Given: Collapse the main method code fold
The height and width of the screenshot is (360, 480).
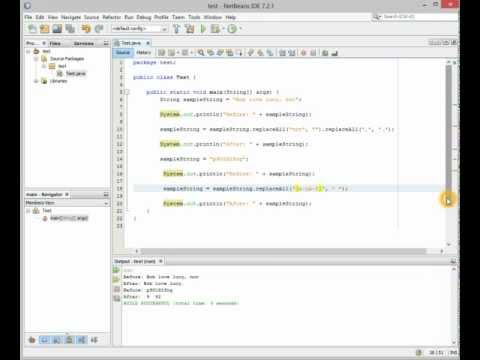Looking at the screenshot, I should tap(127, 92).
